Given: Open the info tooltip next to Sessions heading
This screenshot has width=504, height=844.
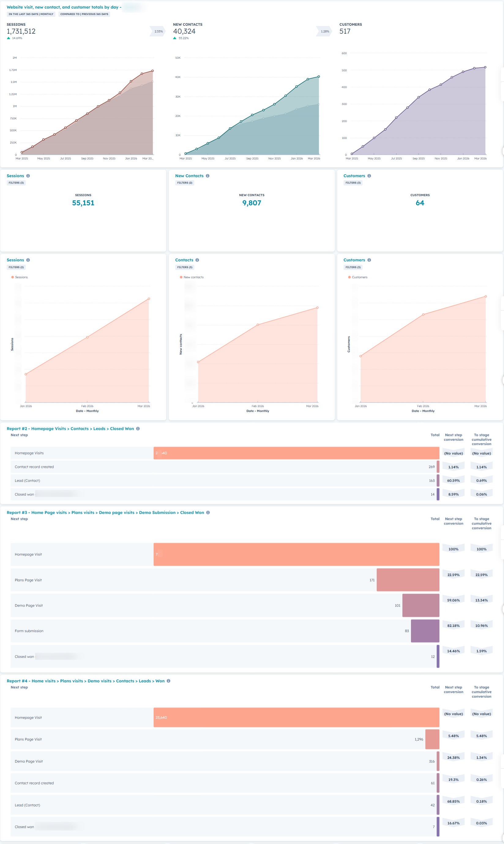Looking at the screenshot, I should click(x=28, y=176).
